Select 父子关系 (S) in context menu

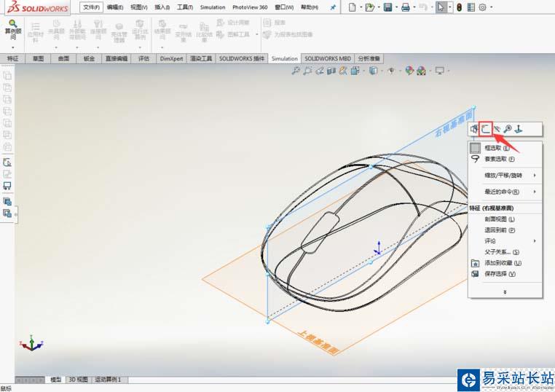pyautogui.click(x=505, y=252)
